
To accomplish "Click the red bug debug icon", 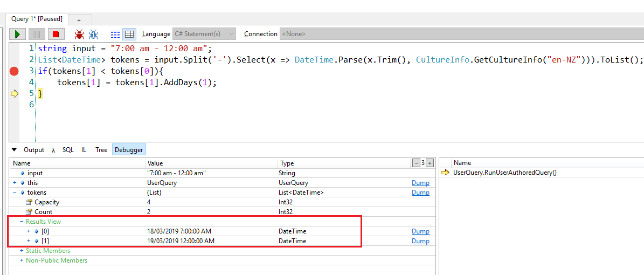I will (80, 34).
